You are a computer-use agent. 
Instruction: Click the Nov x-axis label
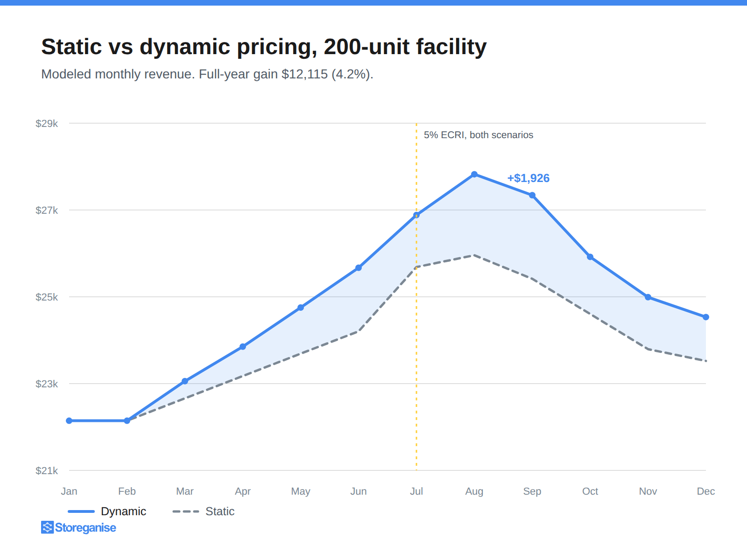pos(648,491)
